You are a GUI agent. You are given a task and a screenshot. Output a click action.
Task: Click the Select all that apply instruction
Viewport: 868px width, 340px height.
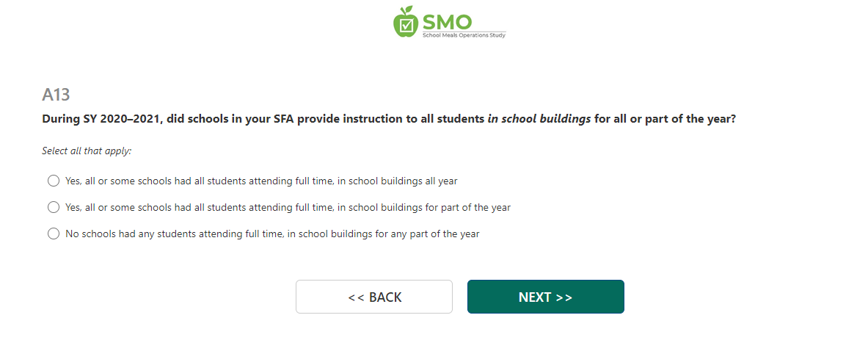[x=87, y=151]
